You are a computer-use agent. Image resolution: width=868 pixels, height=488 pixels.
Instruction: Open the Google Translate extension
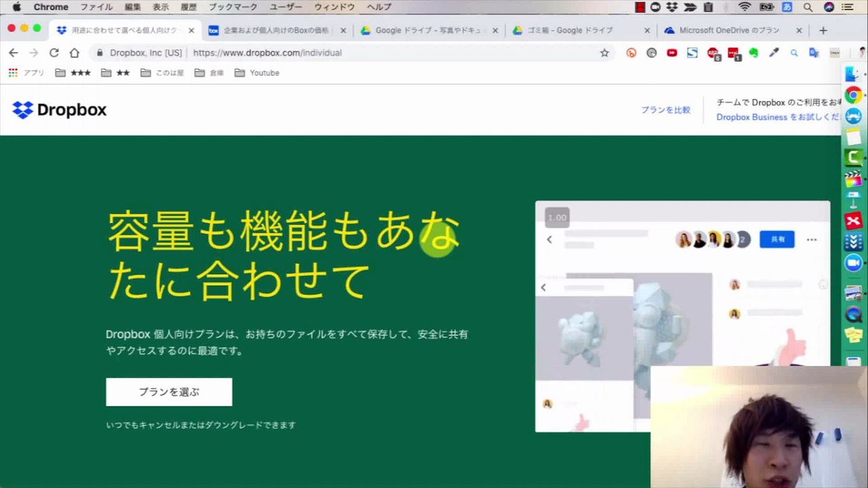pos(814,53)
